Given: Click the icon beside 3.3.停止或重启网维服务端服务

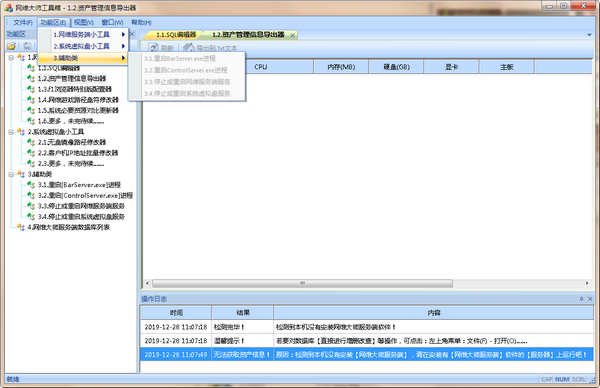Looking at the screenshot, I should pyautogui.click(x=31, y=206).
